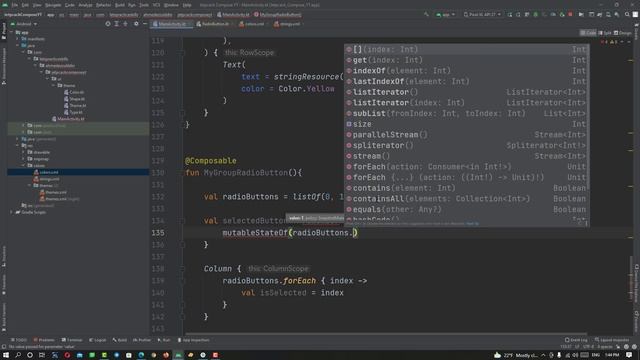640x360 pixels.
Task: Open App Inspection tool window
Action: click(x=193, y=340)
